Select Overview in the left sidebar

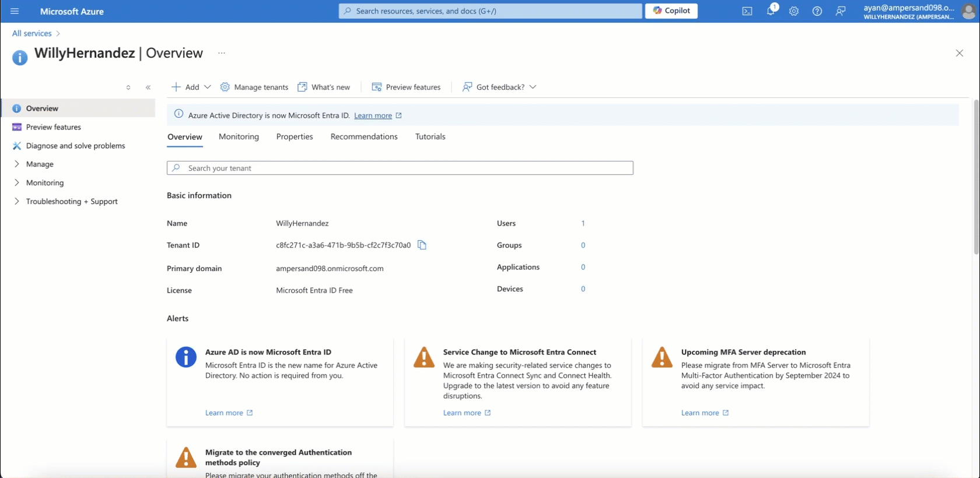[78, 108]
